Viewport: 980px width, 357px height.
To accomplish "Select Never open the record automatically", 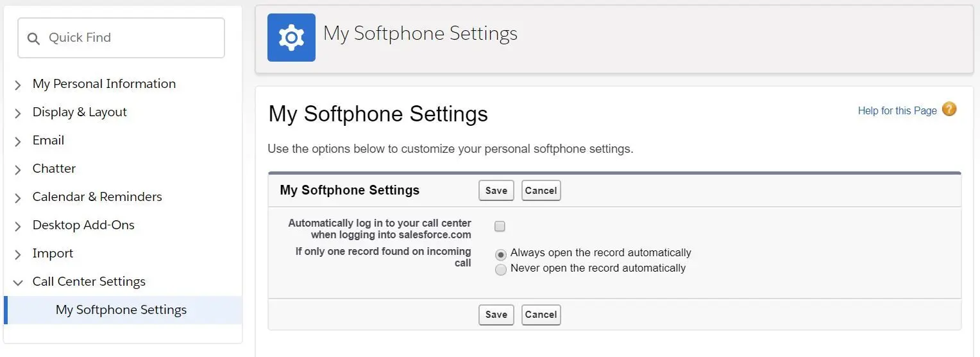I will coord(501,270).
